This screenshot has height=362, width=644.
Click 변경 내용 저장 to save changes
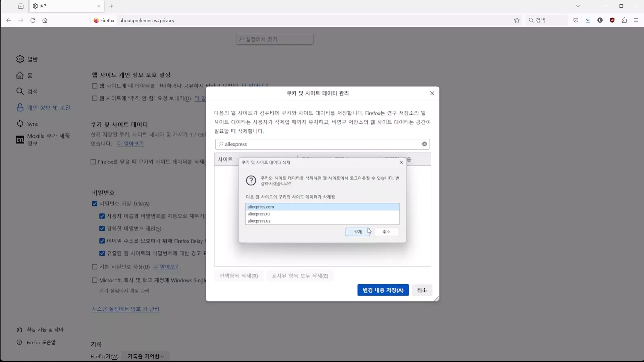[x=382, y=290]
